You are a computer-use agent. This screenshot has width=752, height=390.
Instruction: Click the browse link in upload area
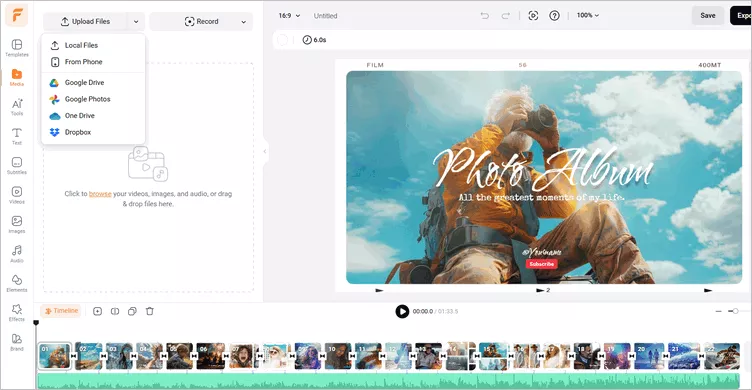pos(100,194)
